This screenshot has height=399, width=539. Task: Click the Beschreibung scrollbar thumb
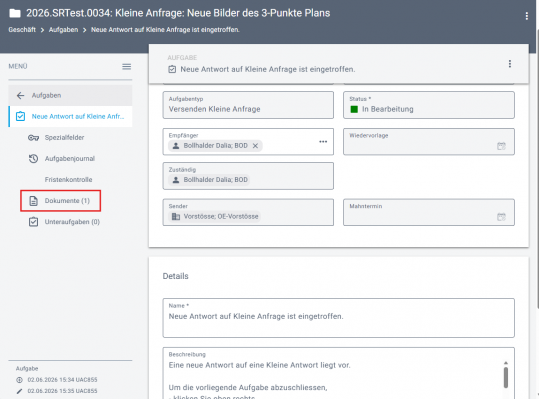tap(506, 378)
